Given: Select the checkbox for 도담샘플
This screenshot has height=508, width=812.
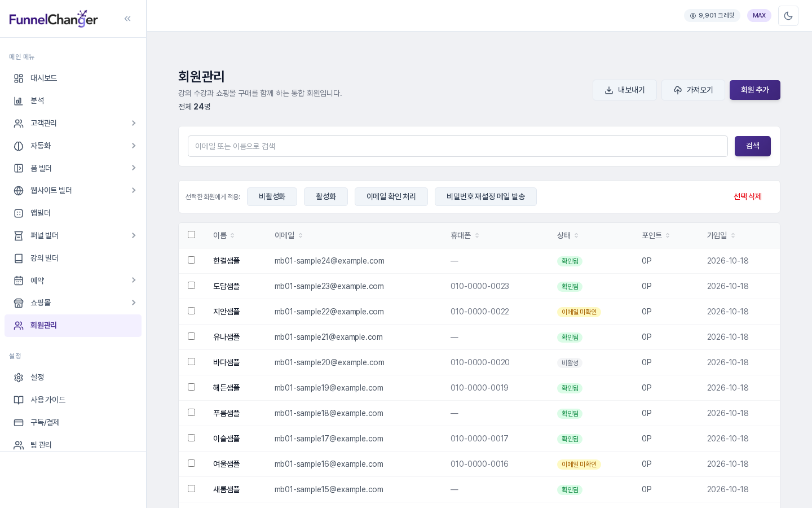Looking at the screenshot, I should (x=192, y=286).
